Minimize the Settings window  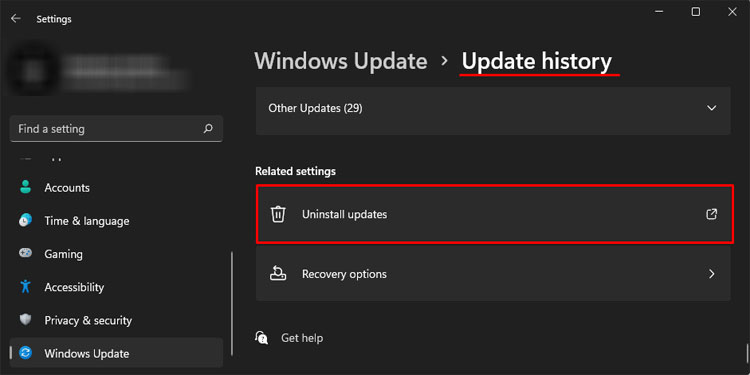coord(659,12)
